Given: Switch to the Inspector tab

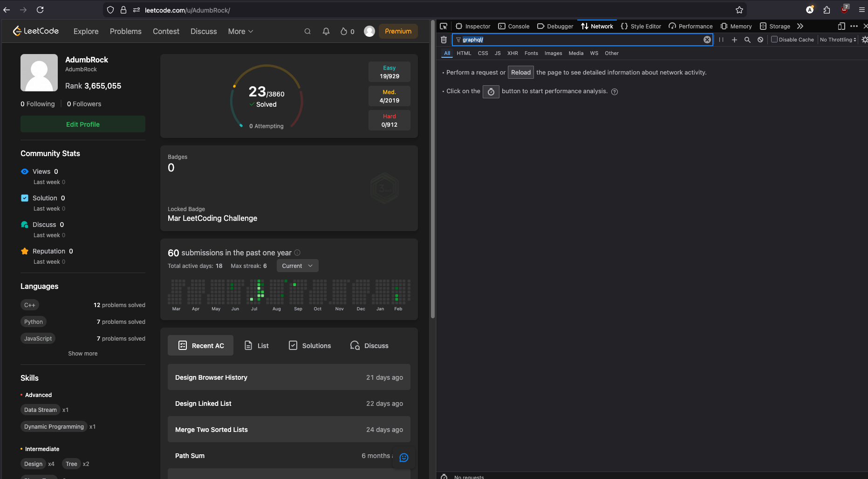Looking at the screenshot, I should pyautogui.click(x=473, y=26).
